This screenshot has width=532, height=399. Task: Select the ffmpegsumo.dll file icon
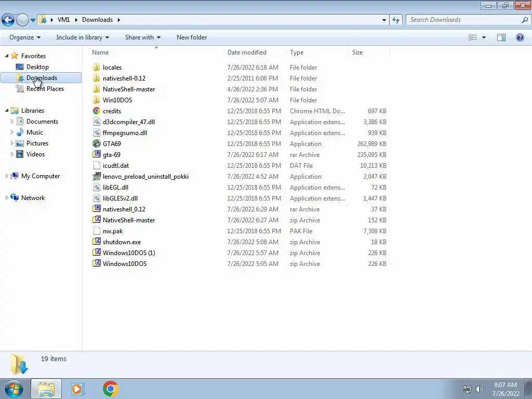96,132
